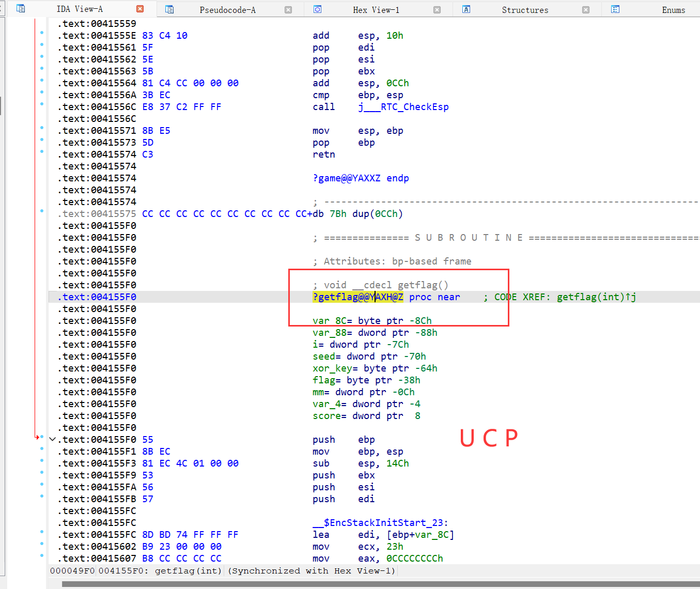Click the Hex View-1 tab icon
The height and width of the screenshot is (589, 700).
pos(318,9)
